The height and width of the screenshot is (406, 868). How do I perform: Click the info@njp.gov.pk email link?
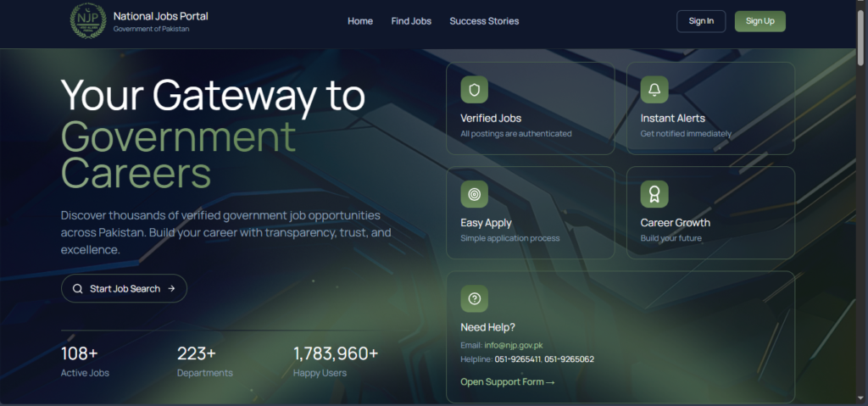click(514, 345)
